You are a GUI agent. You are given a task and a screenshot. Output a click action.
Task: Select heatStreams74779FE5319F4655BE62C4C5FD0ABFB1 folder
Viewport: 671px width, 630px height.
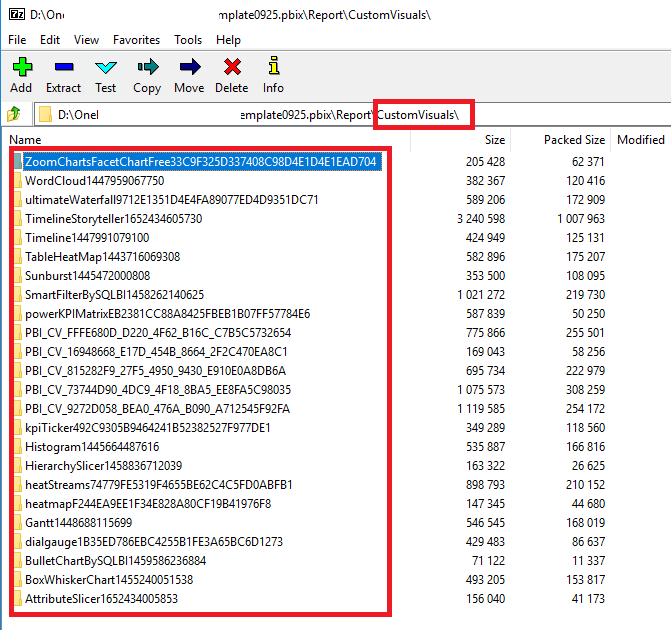pos(159,485)
